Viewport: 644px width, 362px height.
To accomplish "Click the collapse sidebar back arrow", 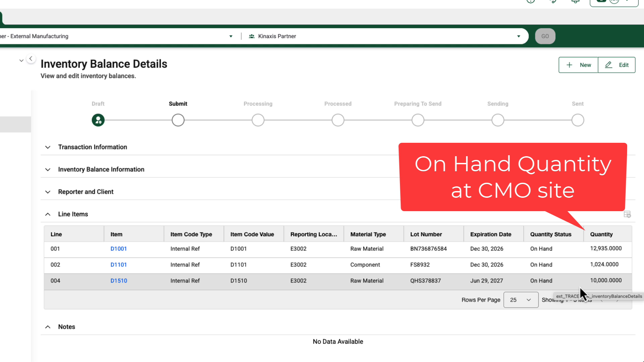I will tap(31, 59).
